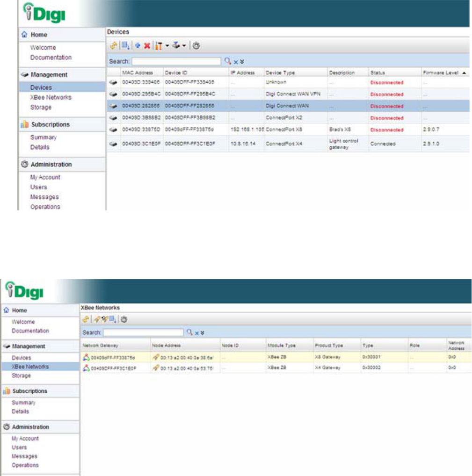Click the orange tools icon in Devices toolbar

[x=159, y=46]
